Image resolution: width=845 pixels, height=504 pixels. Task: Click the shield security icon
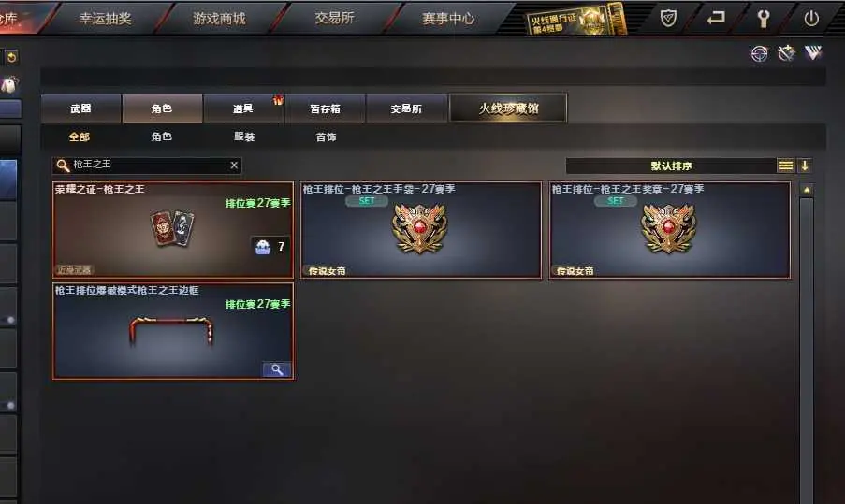tap(668, 19)
